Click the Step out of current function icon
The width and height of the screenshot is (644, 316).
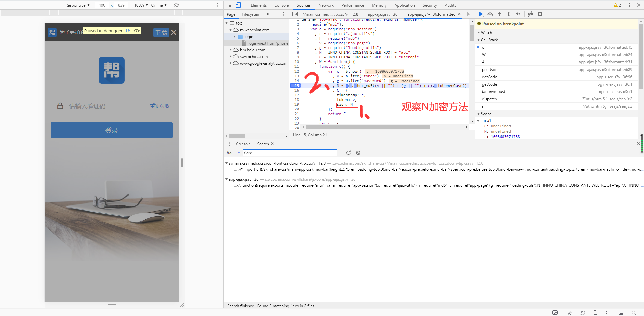pos(509,14)
